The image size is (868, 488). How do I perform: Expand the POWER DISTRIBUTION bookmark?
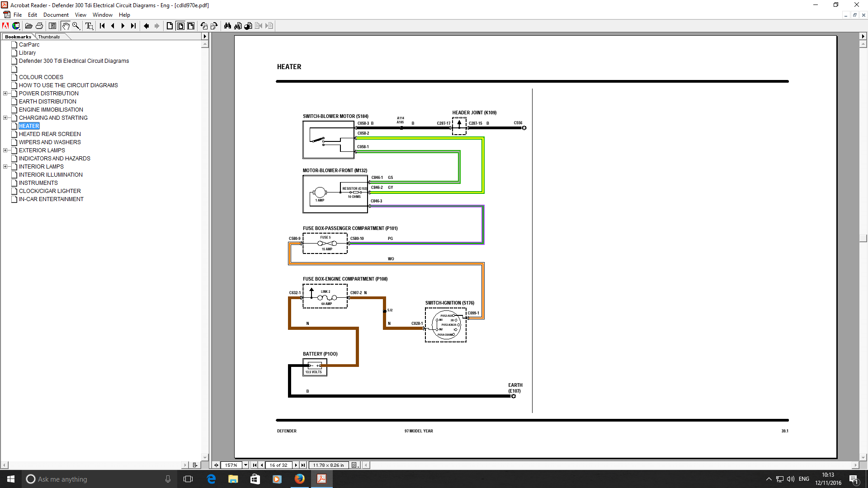(5, 94)
